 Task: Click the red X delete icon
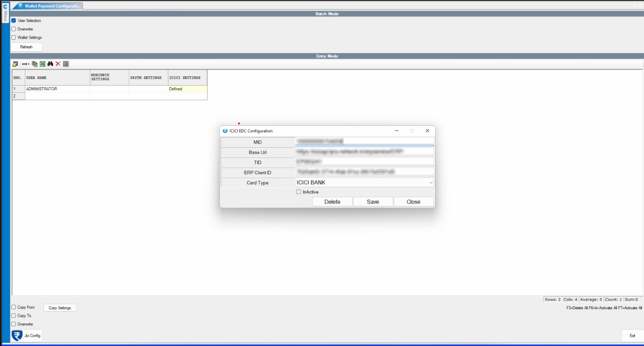point(58,64)
